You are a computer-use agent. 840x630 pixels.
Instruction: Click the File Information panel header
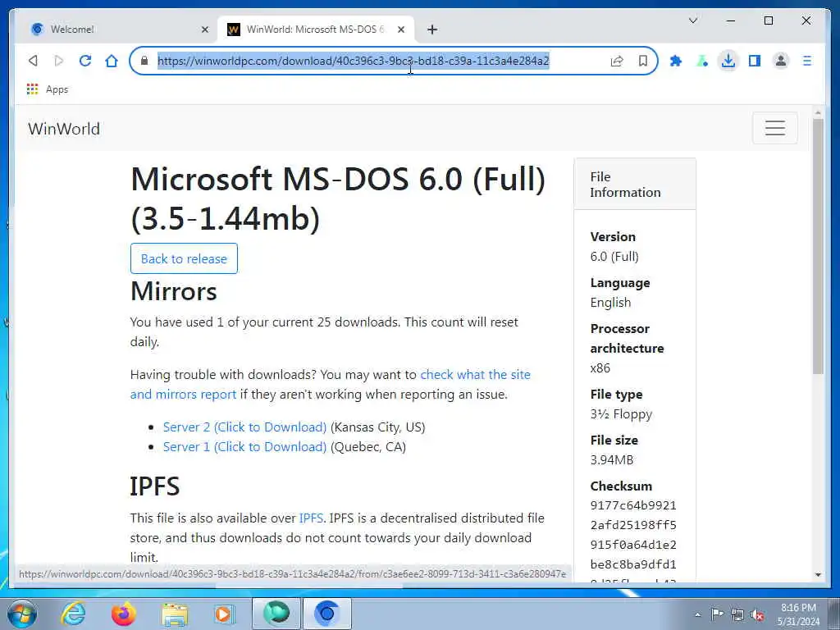click(x=635, y=185)
